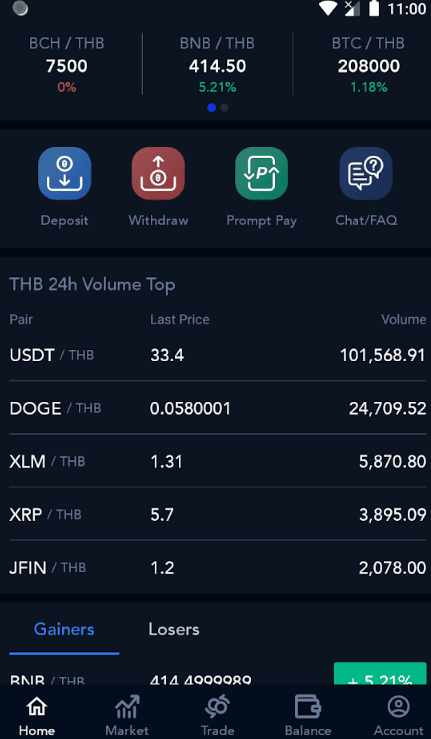Open DOGE / THB pair row
Image resolution: width=431 pixels, height=739 pixels.
pyautogui.click(x=217, y=408)
